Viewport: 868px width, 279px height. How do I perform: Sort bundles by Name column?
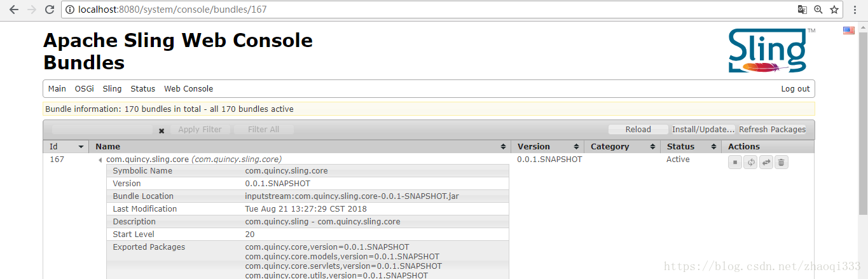[x=300, y=146]
